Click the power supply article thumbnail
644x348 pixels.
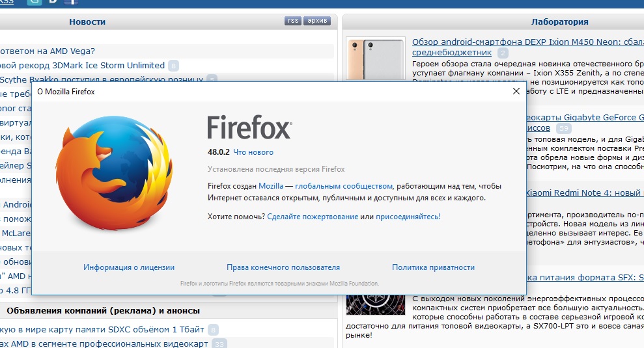click(x=375, y=304)
